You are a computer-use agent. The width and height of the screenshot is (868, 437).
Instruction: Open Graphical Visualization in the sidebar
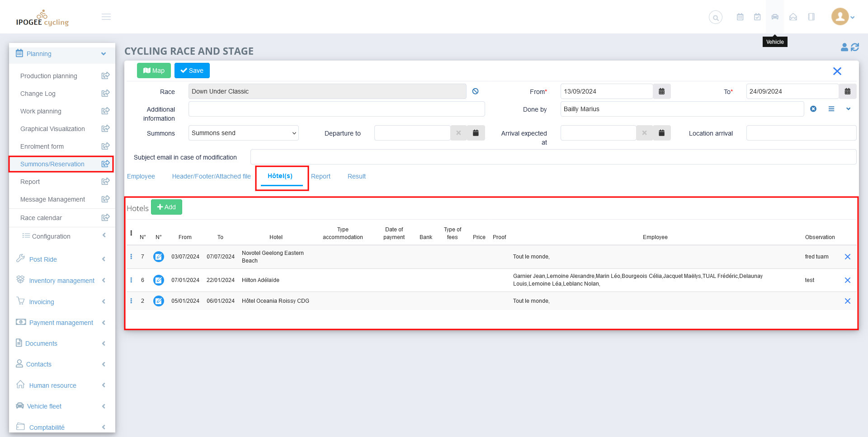pyautogui.click(x=52, y=129)
